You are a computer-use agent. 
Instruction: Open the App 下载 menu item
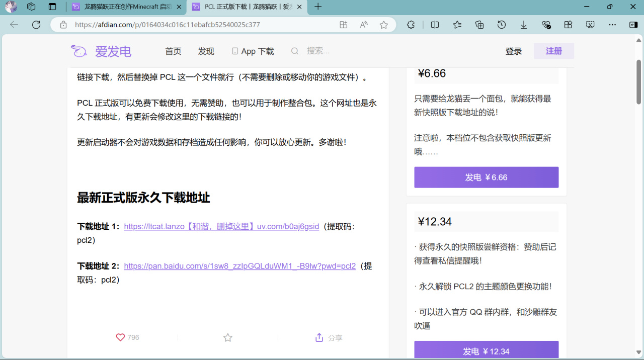tap(253, 51)
